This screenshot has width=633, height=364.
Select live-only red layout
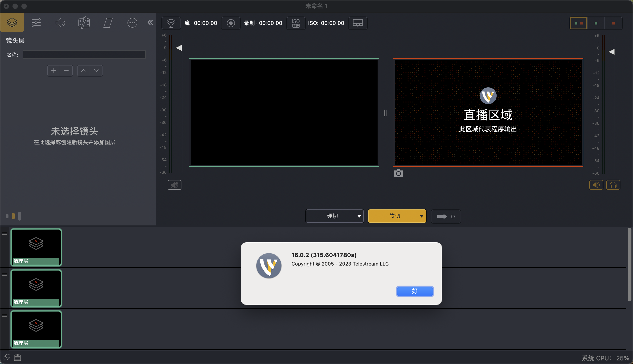pyautogui.click(x=613, y=23)
